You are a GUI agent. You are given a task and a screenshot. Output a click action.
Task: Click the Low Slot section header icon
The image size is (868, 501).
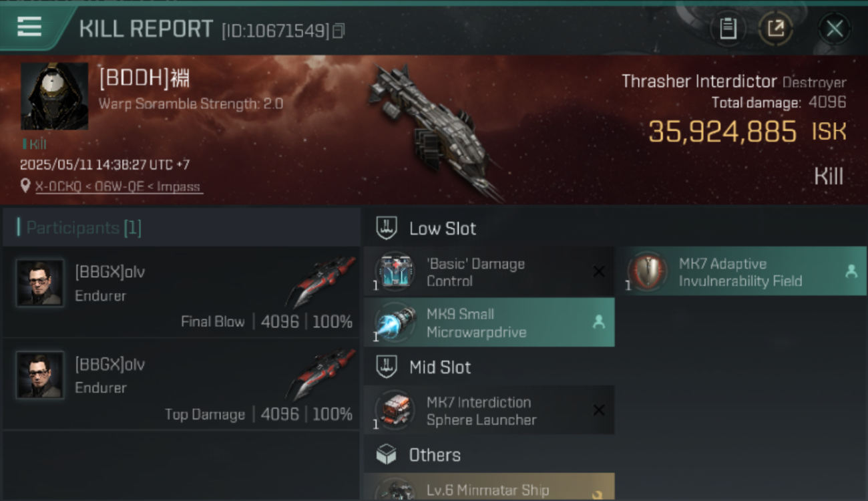click(x=387, y=228)
